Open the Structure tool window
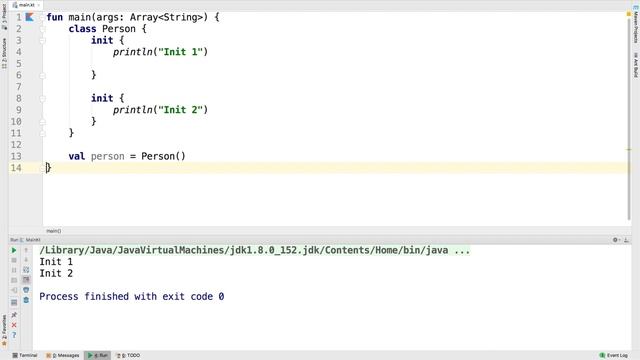The width and height of the screenshot is (640, 360). click(4, 53)
